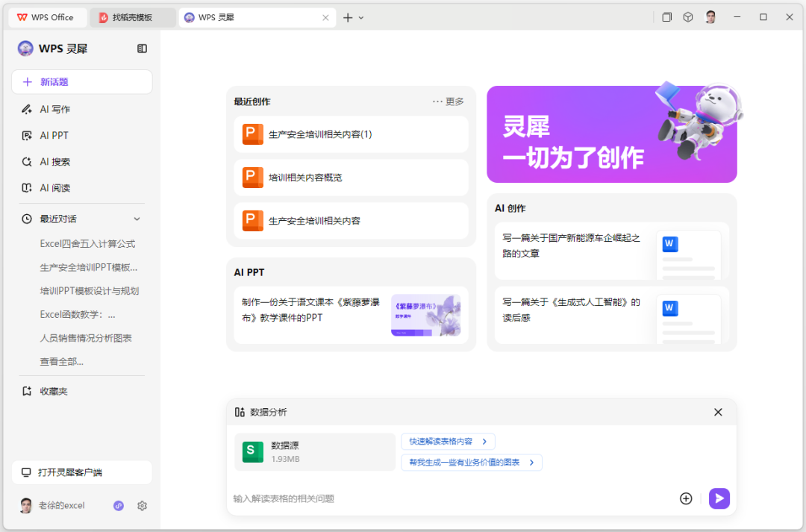Screen dimensions: 806x532
Task: Open conversation 生产安全培训PPT模板...
Action: [x=88, y=267]
